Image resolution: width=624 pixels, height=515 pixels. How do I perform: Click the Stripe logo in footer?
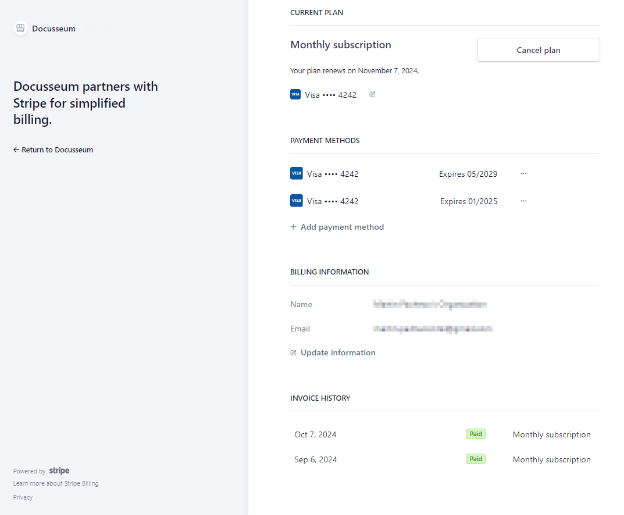pos(59,471)
